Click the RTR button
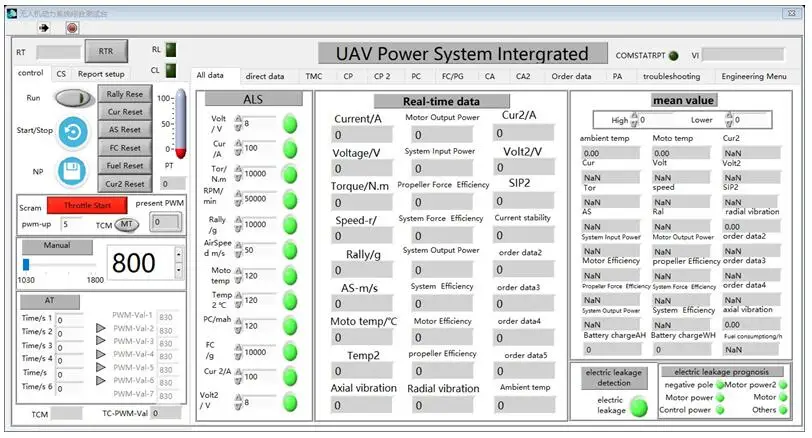The height and width of the screenshot is (438, 812). coord(106,51)
